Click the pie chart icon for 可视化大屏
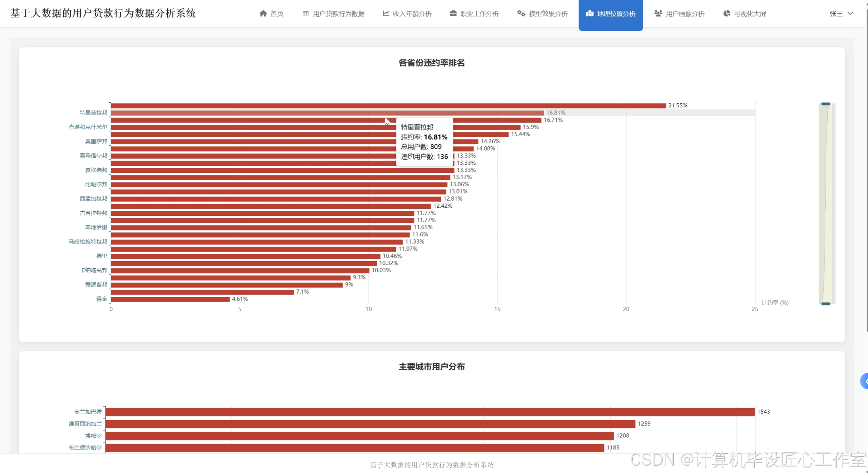 click(x=727, y=13)
